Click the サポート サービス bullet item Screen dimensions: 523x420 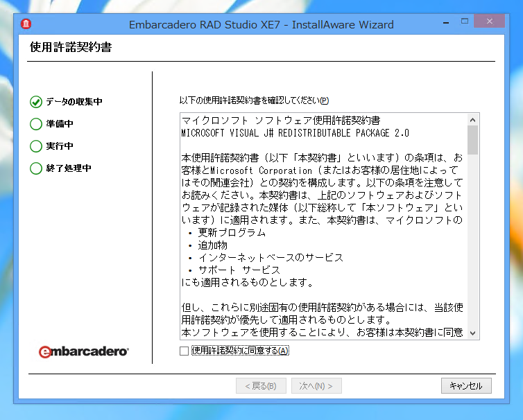(x=239, y=270)
